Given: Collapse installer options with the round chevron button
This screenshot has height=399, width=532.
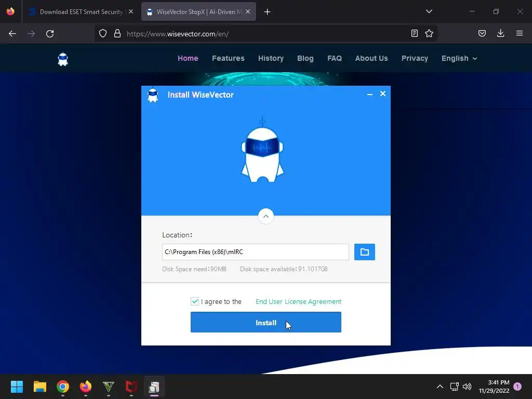Looking at the screenshot, I should 265,216.
